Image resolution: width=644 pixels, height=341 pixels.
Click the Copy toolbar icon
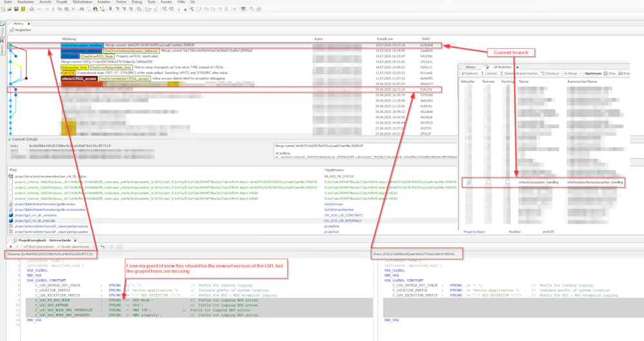59,9
